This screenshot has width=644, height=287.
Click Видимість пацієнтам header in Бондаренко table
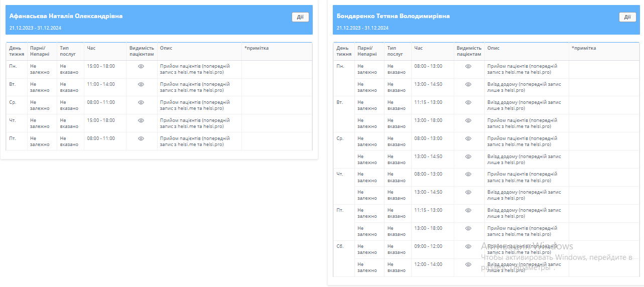point(469,51)
